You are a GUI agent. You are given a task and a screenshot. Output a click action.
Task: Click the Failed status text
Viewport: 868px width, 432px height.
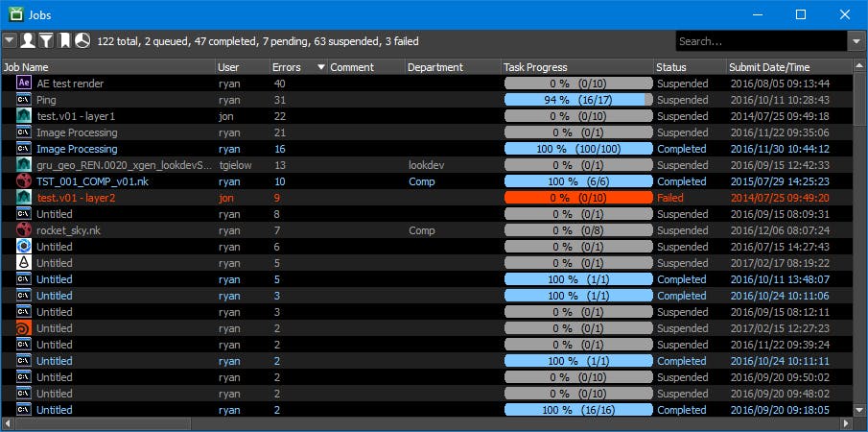point(670,198)
